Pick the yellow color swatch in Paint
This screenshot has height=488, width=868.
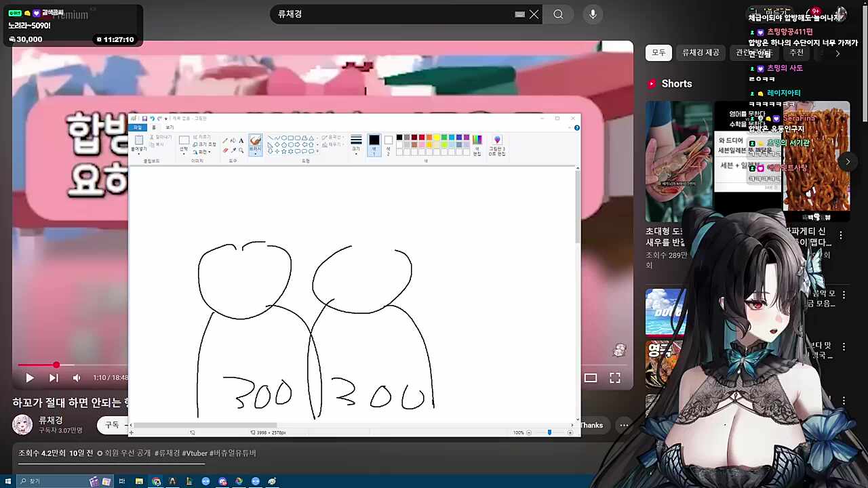point(437,138)
